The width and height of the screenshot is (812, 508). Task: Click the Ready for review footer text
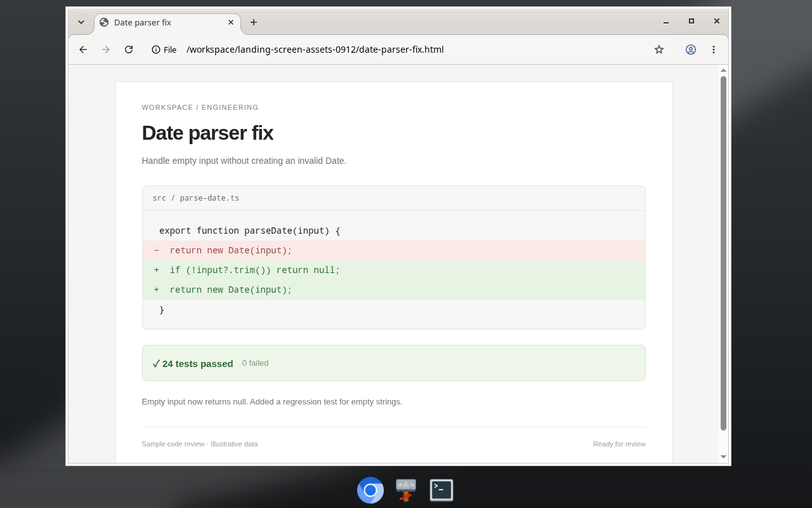click(619, 444)
